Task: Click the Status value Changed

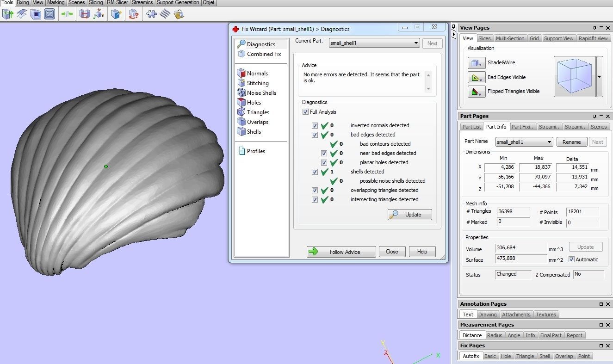Action: (x=513, y=274)
